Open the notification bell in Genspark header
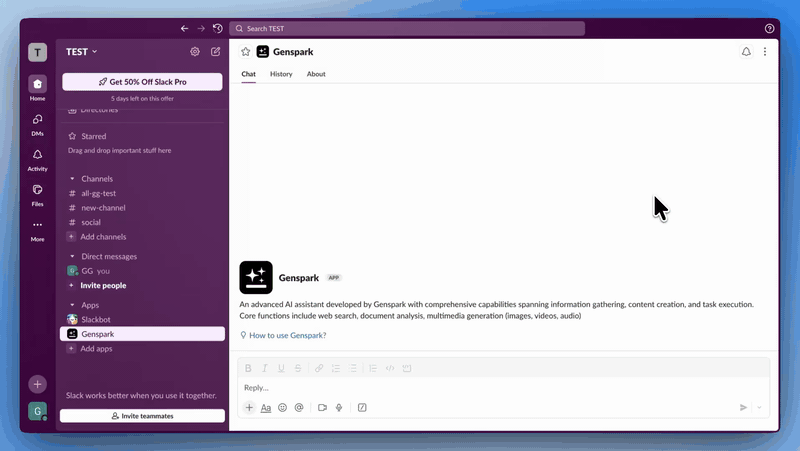 (x=746, y=52)
